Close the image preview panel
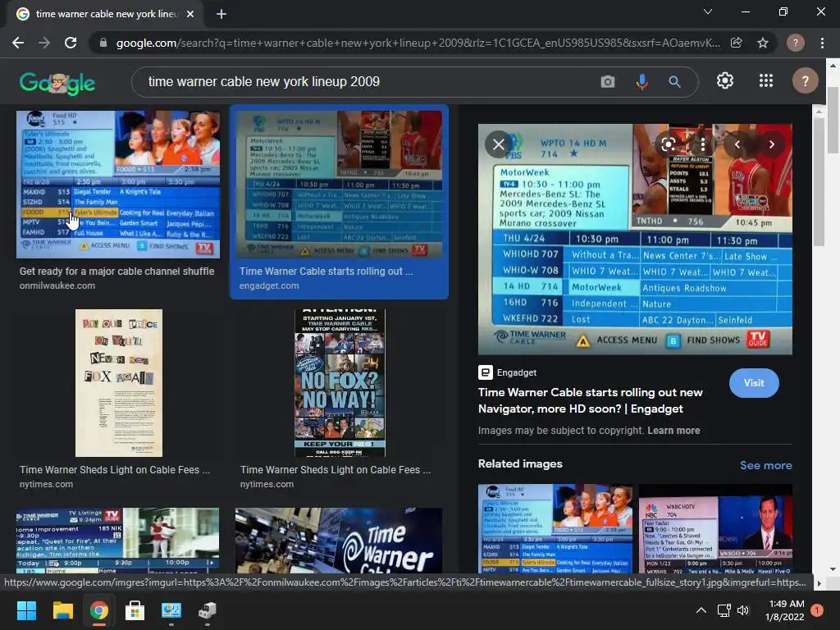840x630 pixels. click(499, 144)
